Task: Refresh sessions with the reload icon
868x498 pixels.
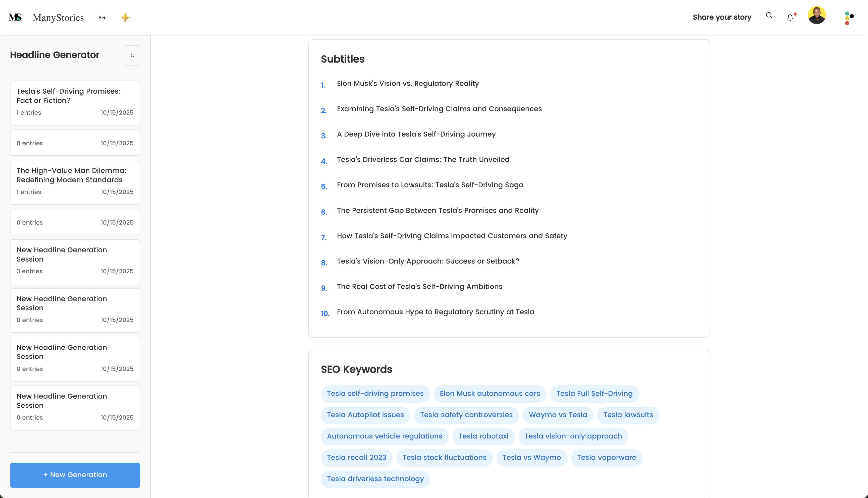Action: 132,55
